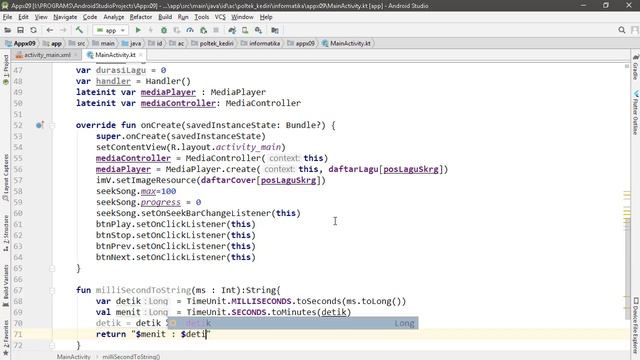Click the override gutter icon on line 52

click(x=40, y=125)
